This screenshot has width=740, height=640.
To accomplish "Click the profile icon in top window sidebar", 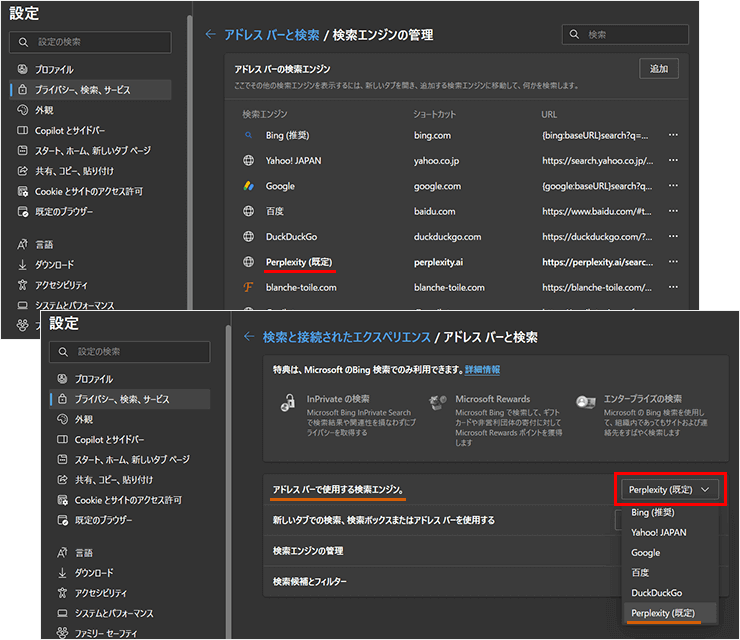I will click(22, 69).
